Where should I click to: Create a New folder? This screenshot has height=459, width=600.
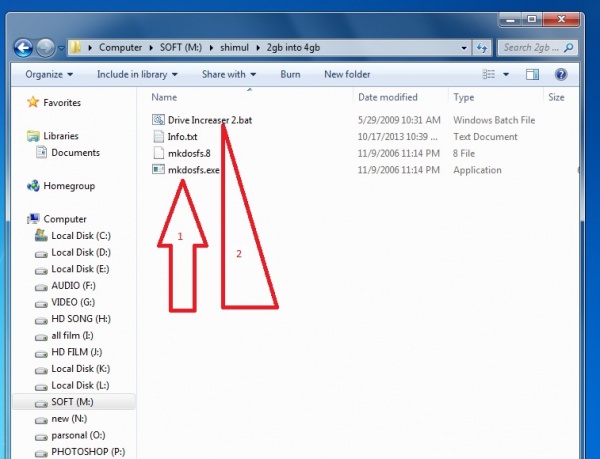347,74
